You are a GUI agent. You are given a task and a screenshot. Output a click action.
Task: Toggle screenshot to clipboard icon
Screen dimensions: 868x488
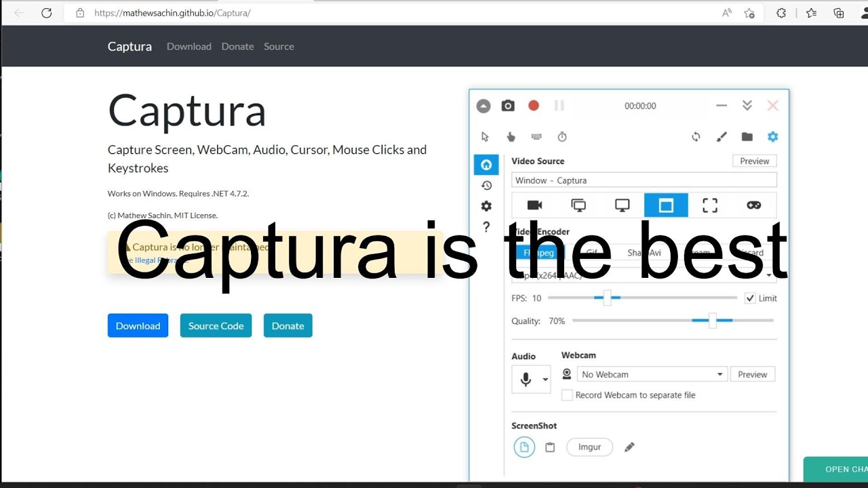pos(550,447)
